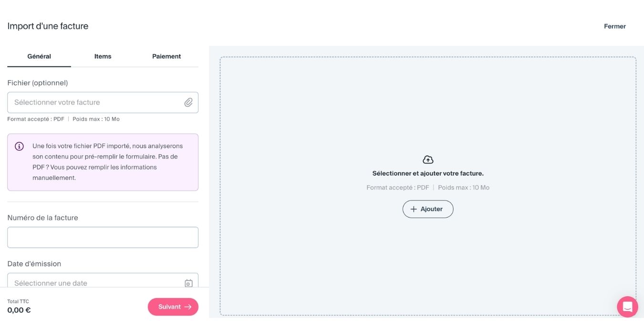The height and width of the screenshot is (334, 644).
Task: Click the plus icon on Ajouter
Action: pyautogui.click(x=414, y=209)
